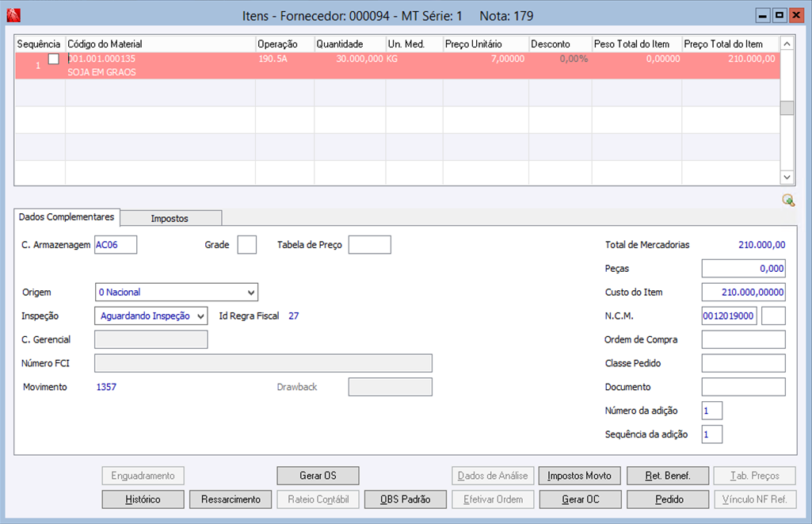Select the Dados Complementares tab
The width and height of the screenshot is (812, 524).
67,217
